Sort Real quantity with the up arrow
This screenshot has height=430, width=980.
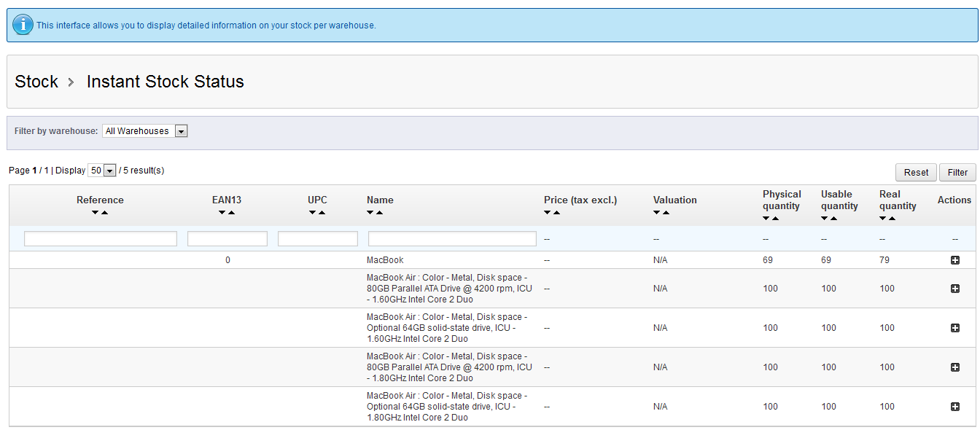(892, 218)
